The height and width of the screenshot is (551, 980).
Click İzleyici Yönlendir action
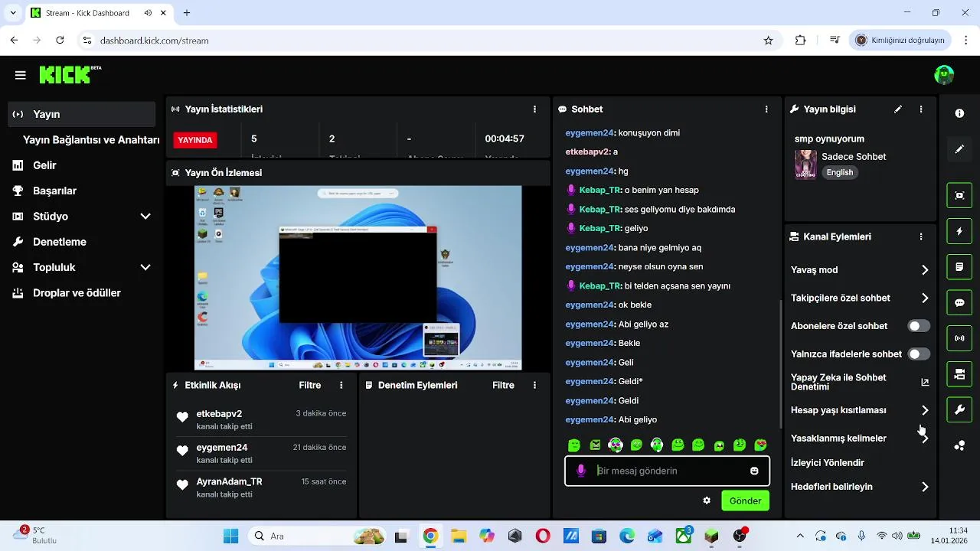point(828,463)
